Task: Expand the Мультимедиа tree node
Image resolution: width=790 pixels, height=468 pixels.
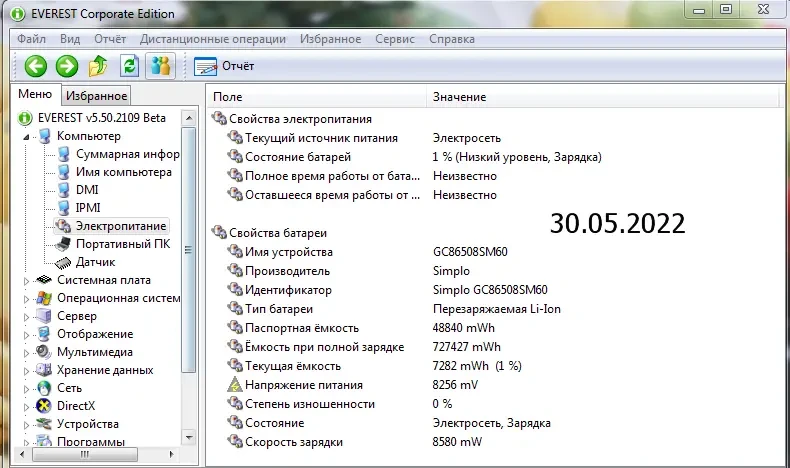Action: pos(26,353)
